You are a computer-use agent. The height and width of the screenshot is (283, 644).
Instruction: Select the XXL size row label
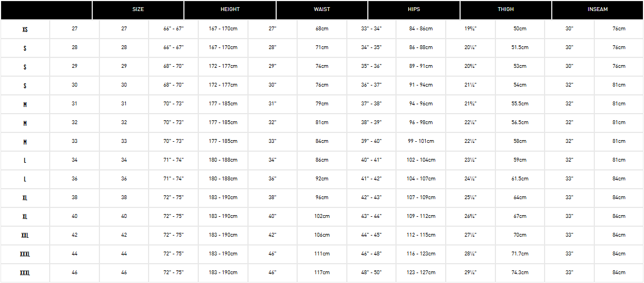[x=25, y=236]
